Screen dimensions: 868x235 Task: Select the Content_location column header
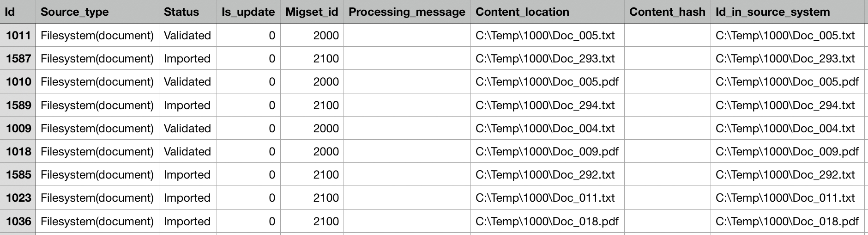point(522,12)
